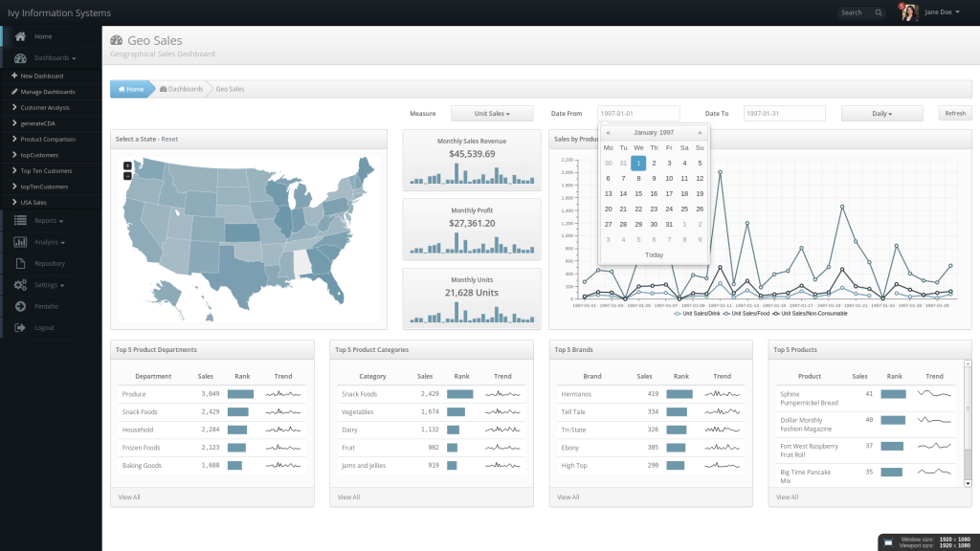Open the Daily granularity dropdown

880,112
